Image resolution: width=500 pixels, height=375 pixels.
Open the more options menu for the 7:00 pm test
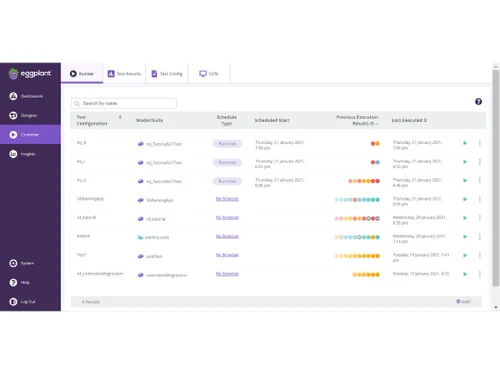tap(480, 143)
